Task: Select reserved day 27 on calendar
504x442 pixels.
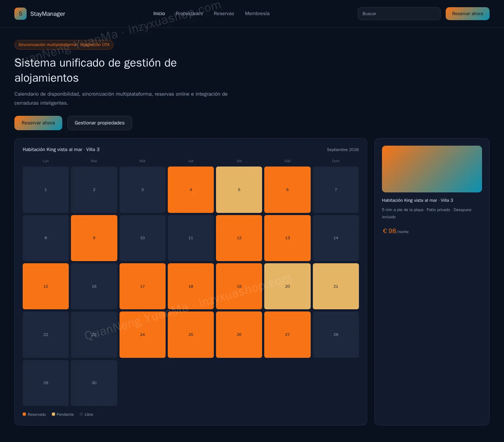Action: tap(287, 334)
